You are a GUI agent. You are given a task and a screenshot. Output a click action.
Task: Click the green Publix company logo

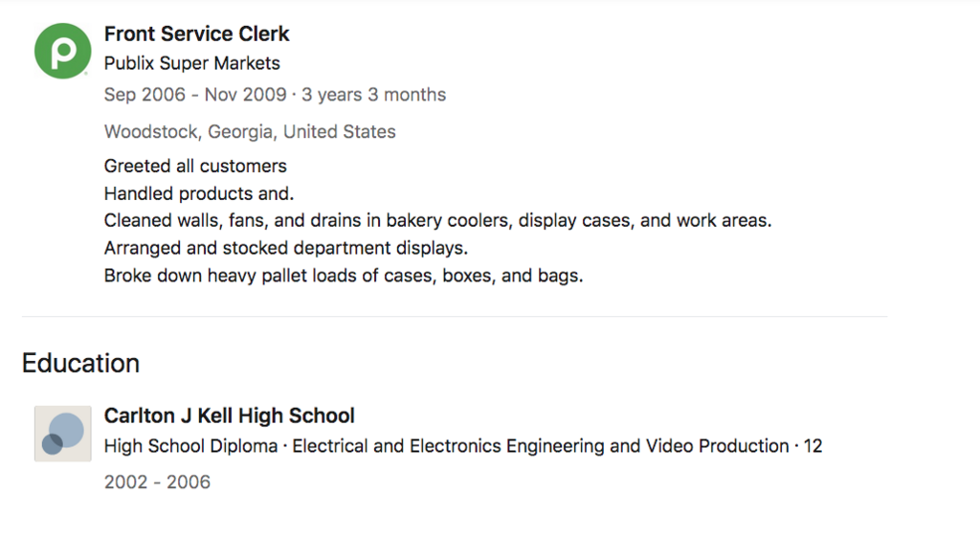point(63,51)
